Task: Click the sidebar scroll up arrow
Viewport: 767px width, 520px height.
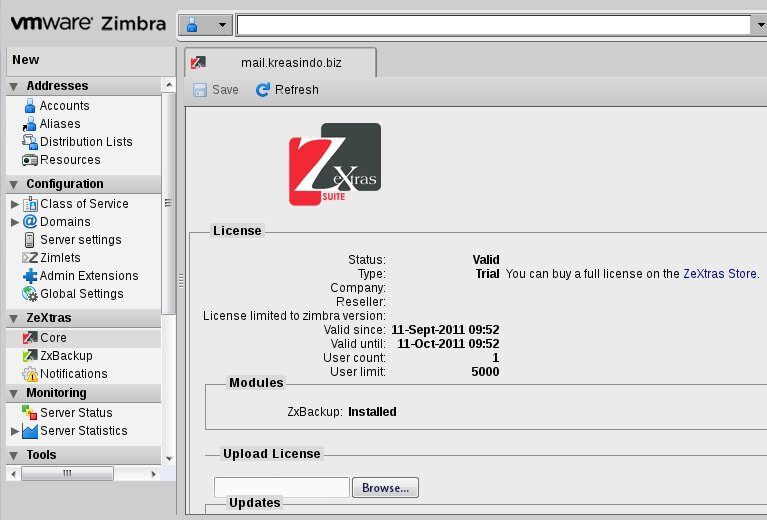Action: coord(169,85)
